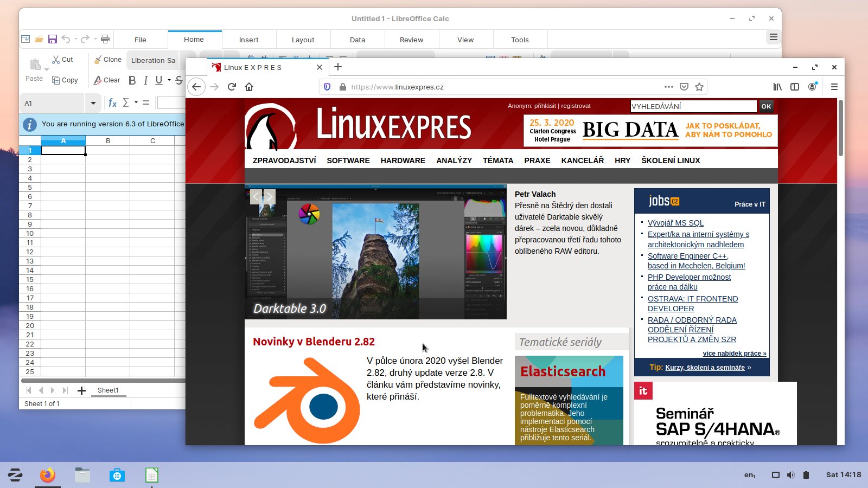Switch to the Data tab in Calc
The image size is (868, 488).
(358, 40)
